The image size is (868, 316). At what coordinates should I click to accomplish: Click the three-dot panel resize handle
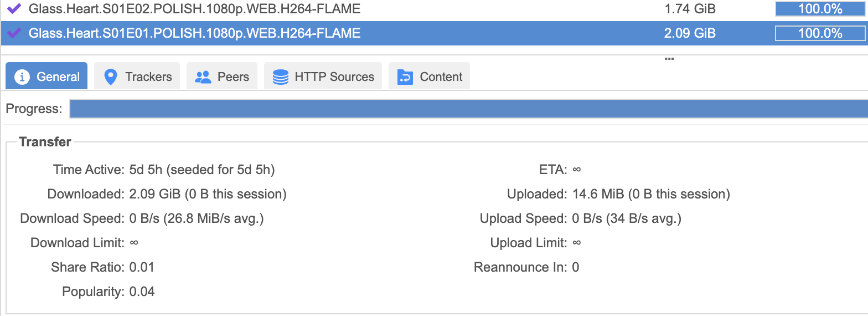point(669,58)
